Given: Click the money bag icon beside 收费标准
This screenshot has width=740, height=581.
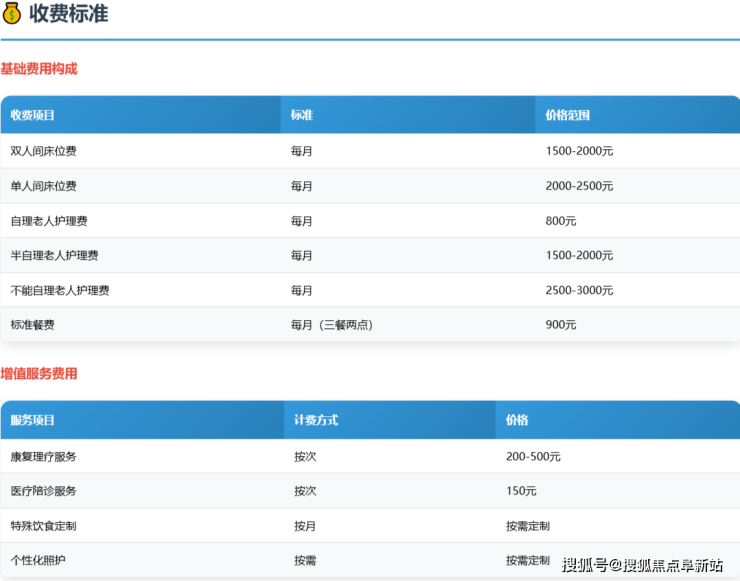Looking at the screenshot, I should click(x=12, y=14).
